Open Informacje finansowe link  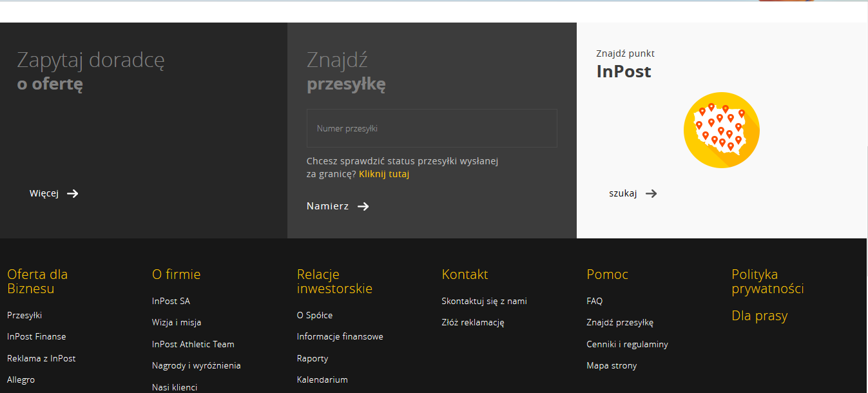(340, 336)
